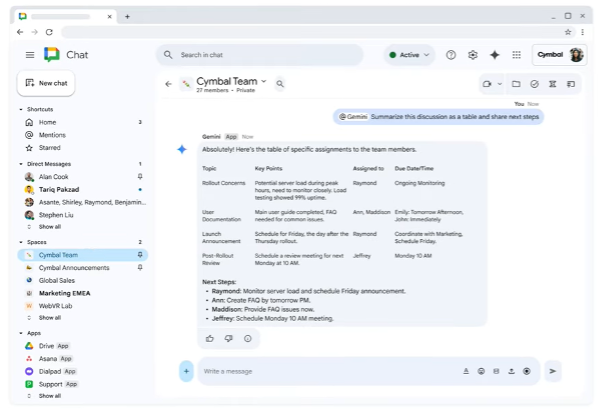Start a video meeting in the space
This screenshot has width=604, height=412.
(x=487, y=84)
